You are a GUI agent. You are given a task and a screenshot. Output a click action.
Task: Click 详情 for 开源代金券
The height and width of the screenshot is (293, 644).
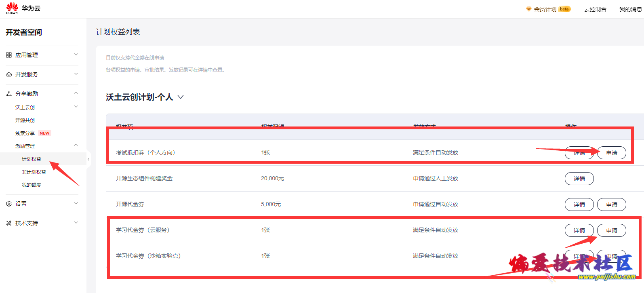(x=579, y=204)
